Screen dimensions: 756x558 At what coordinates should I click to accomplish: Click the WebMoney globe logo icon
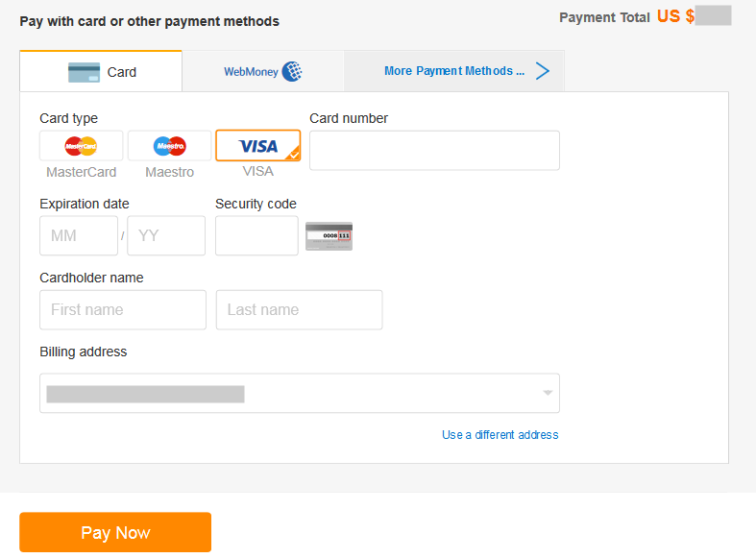click(x=292, y=71)
